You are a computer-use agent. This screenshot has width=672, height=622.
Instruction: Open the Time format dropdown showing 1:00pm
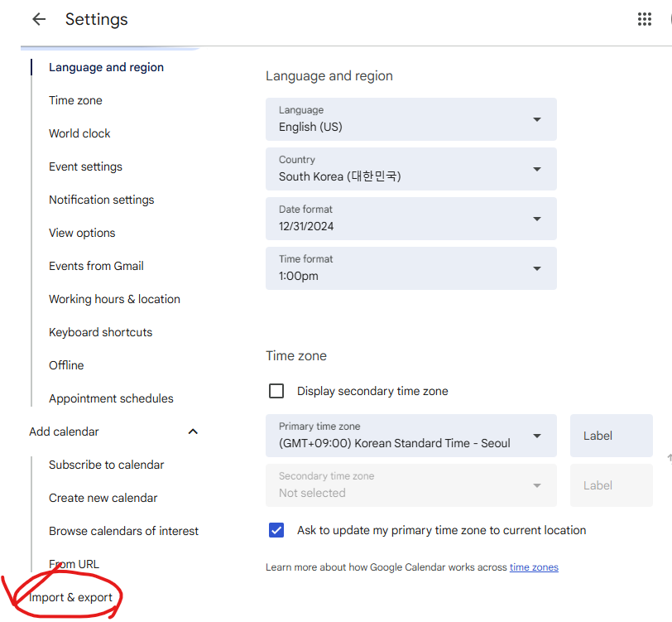click(x=411, y=268)
